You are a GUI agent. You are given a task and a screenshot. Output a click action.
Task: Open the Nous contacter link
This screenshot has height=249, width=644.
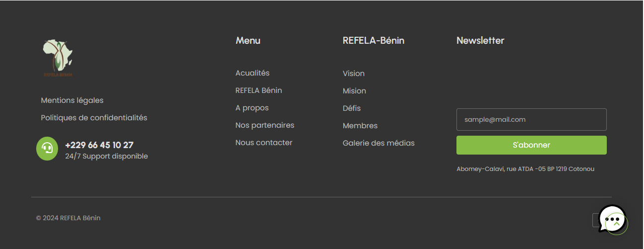[263, 143]
